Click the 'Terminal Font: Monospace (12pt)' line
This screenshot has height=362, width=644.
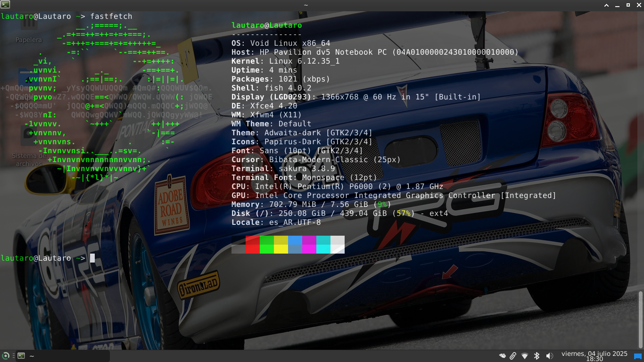pos(304,177)
